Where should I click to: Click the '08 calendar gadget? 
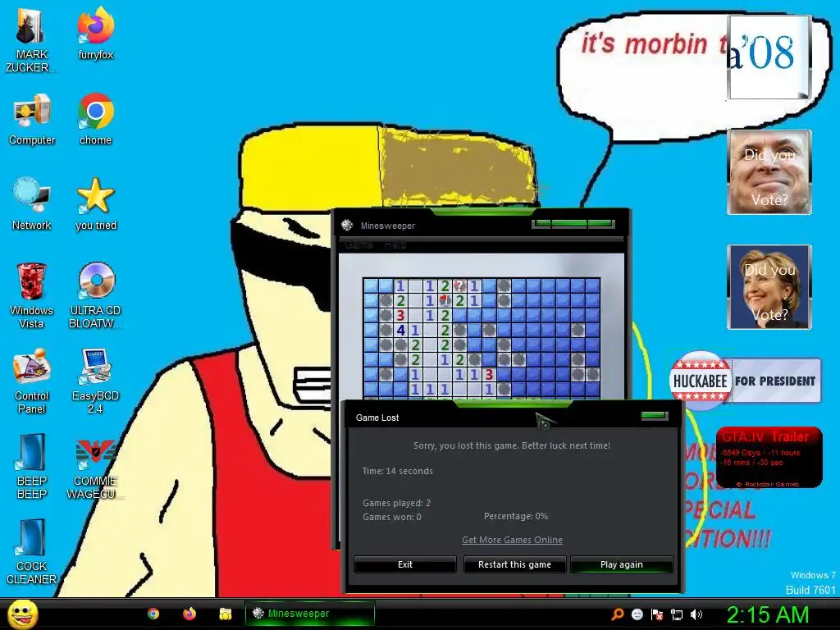click(x=768, y=57)
